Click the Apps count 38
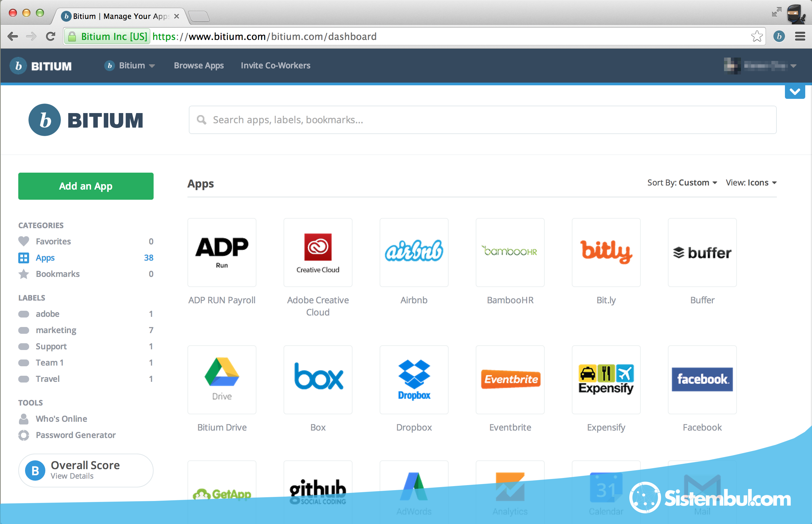Screen dimensions: 812x524 pyautogui.click(x=149, y=258)
